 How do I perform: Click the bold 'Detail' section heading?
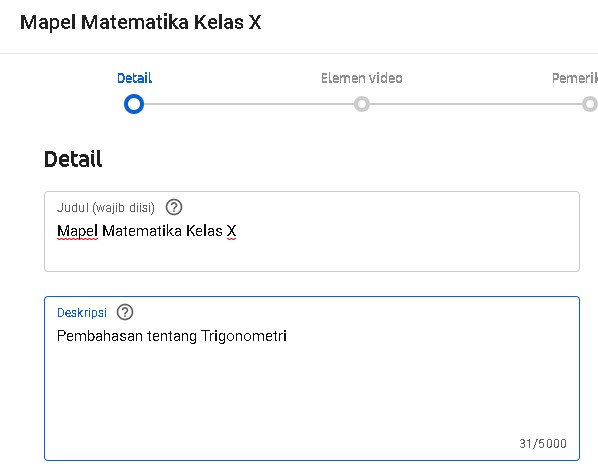(73, 159)
